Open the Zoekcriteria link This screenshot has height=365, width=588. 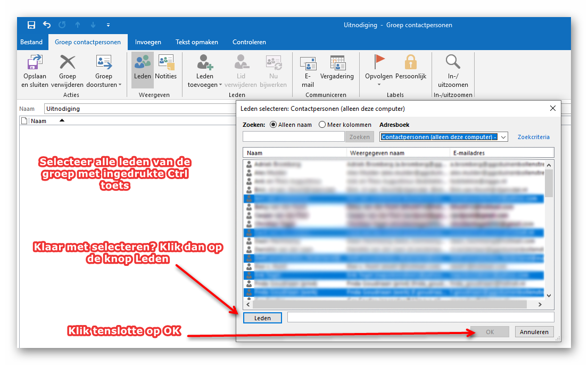point(533,137)
